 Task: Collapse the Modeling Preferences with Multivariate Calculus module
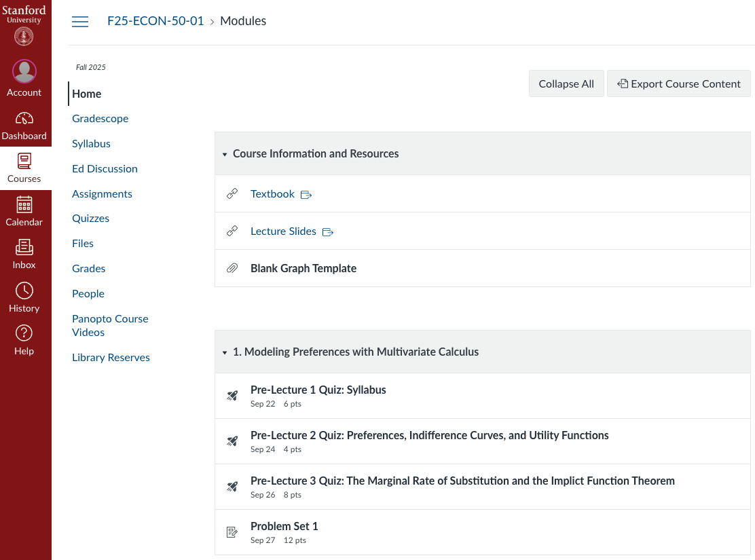pyautogui.click(x=224, y=352)
